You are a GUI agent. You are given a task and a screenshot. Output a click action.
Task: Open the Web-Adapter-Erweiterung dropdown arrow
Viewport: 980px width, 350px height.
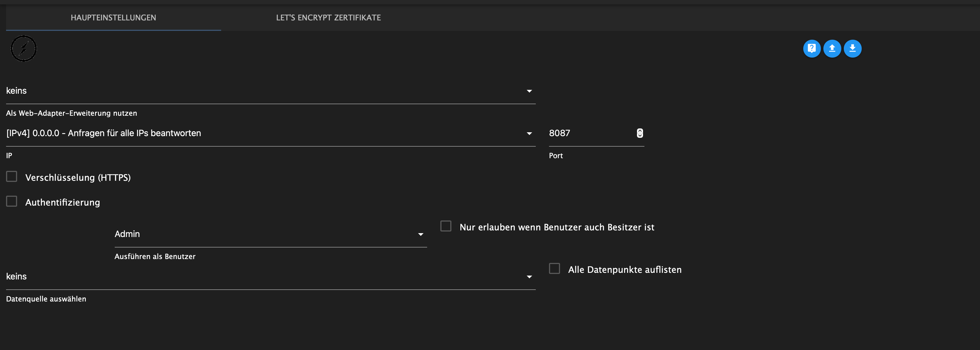tap(529, 91)
